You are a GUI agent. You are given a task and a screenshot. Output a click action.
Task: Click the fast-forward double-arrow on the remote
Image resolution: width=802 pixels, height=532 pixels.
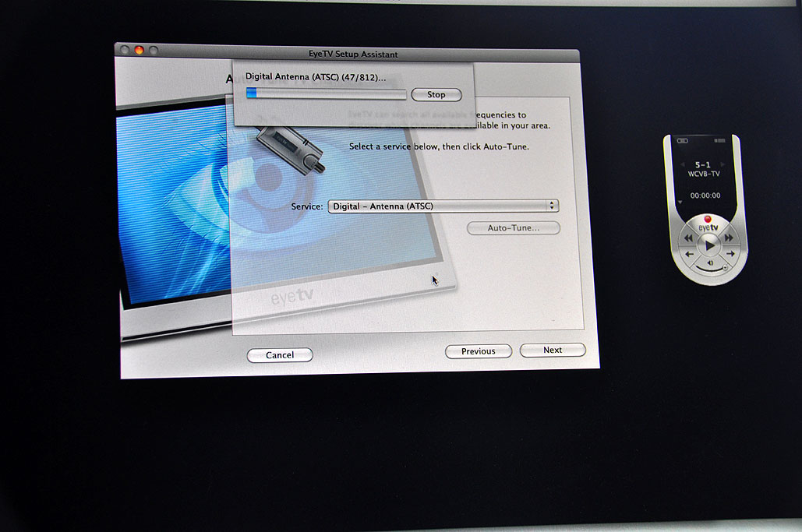tap(729, 238)
